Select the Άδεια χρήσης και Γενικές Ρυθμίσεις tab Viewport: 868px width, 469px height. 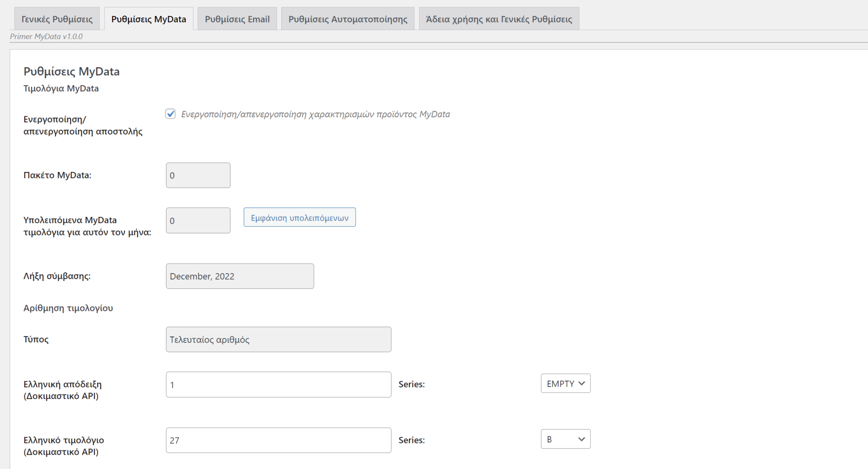(498, 18)
